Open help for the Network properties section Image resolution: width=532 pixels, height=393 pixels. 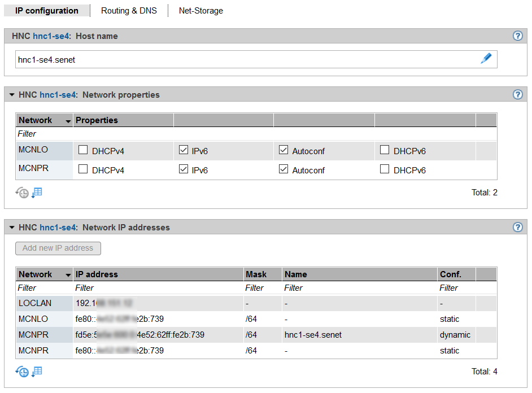tap(517, 95)
